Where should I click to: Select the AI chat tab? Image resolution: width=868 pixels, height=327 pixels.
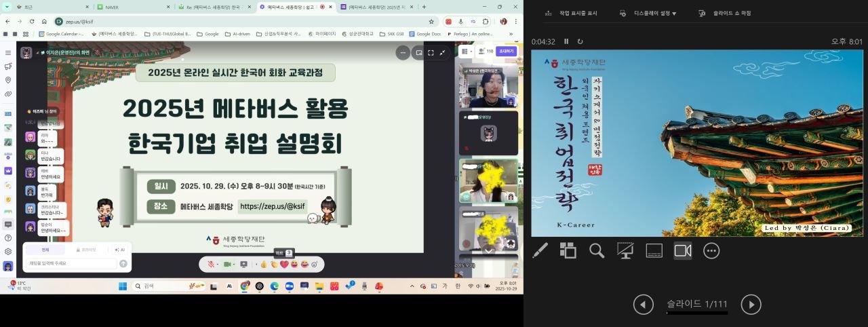click(x=119, y=250)
